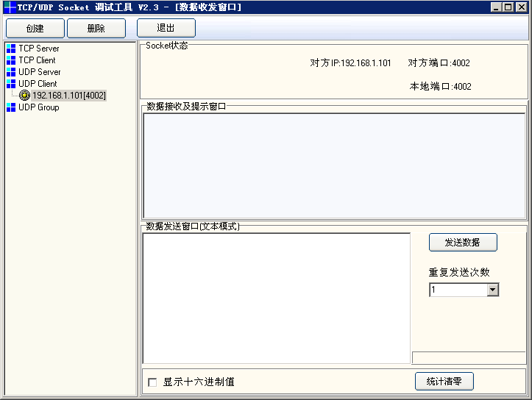Click the status field under repeat count
Screen dimensions: 532x400
[x=469, y=358]
